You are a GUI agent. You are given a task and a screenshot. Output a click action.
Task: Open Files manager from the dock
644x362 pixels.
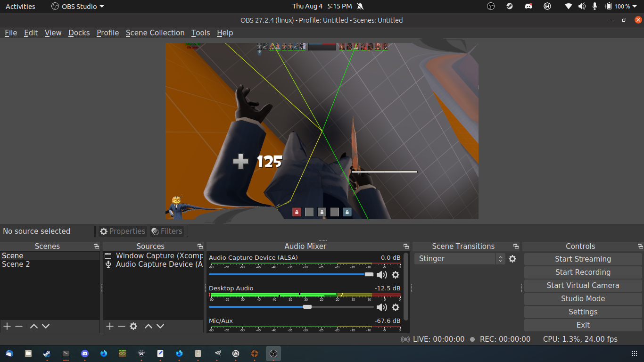pyautogui.click(x=28, y=354)
